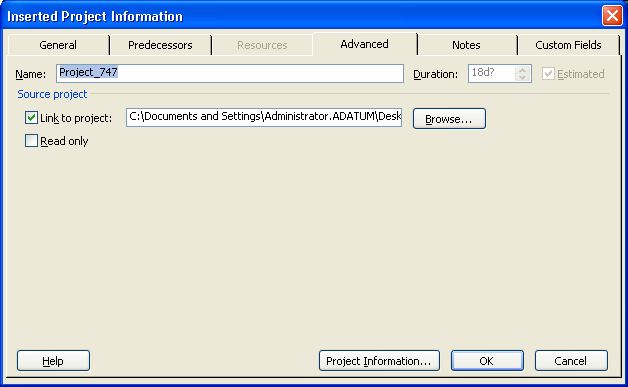
Task: Click the Source project section label
Action: tap(52, 94)
